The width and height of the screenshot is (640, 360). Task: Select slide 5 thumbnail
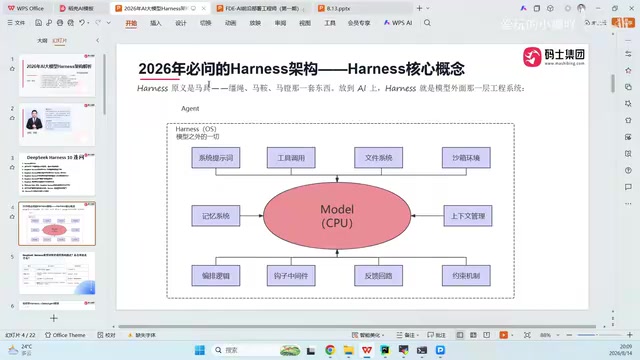click(57, 273)
